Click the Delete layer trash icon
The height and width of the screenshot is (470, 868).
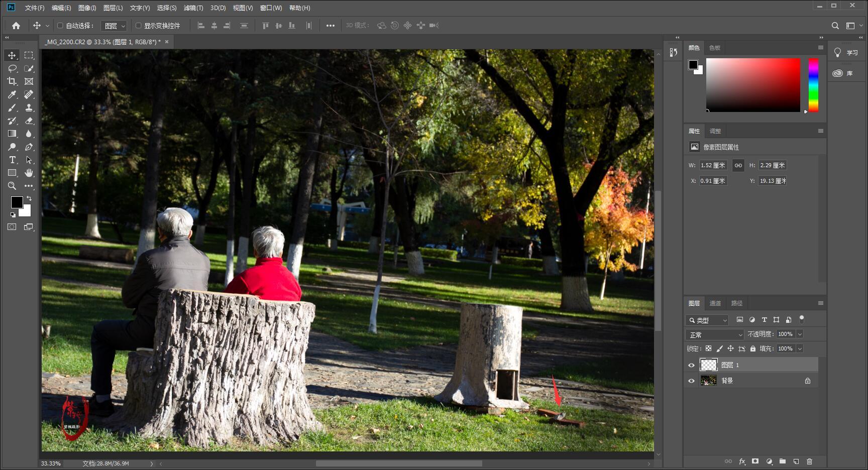click(809, 461)
